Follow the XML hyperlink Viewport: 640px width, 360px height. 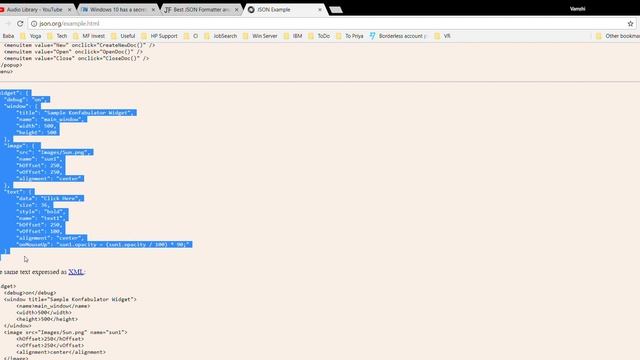click(x=76, y=272)
